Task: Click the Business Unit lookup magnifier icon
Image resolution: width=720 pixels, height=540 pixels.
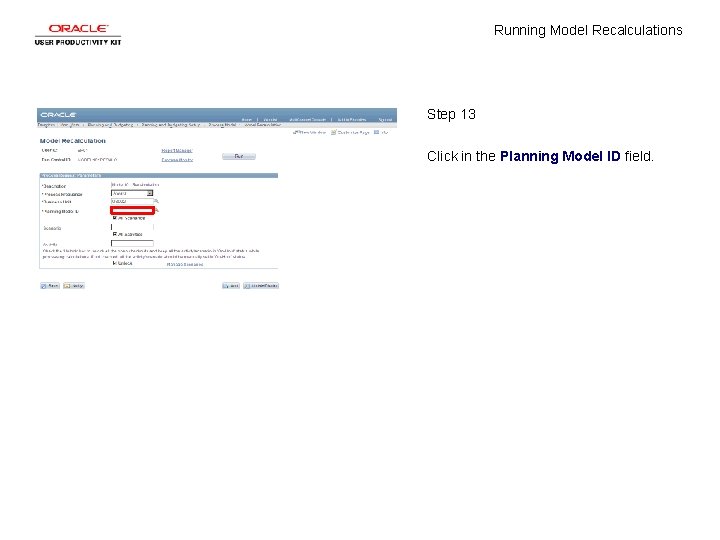Action: [157, 201]
